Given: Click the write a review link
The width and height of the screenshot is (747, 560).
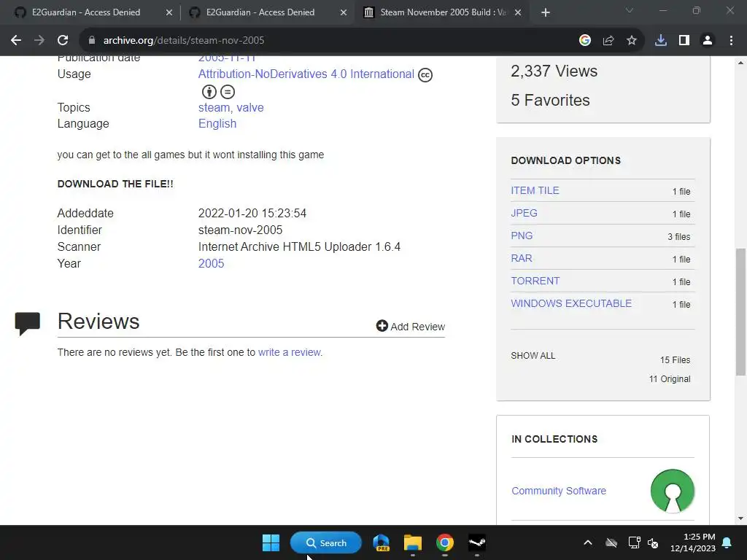Looking at the screenshot, I should (x=289, y=352).
